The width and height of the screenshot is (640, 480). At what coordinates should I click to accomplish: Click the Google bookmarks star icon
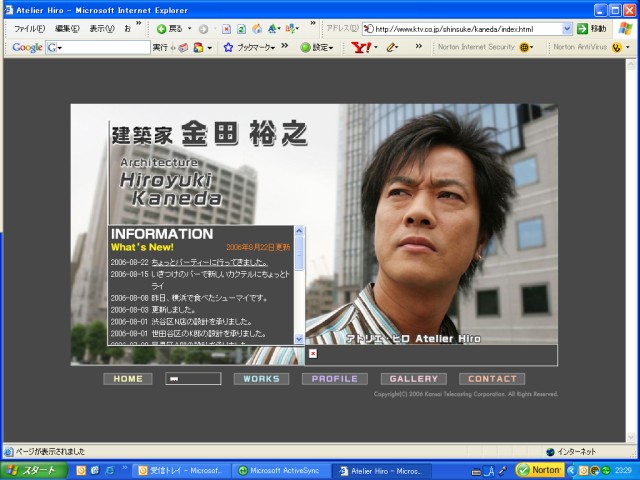[228, 48]
